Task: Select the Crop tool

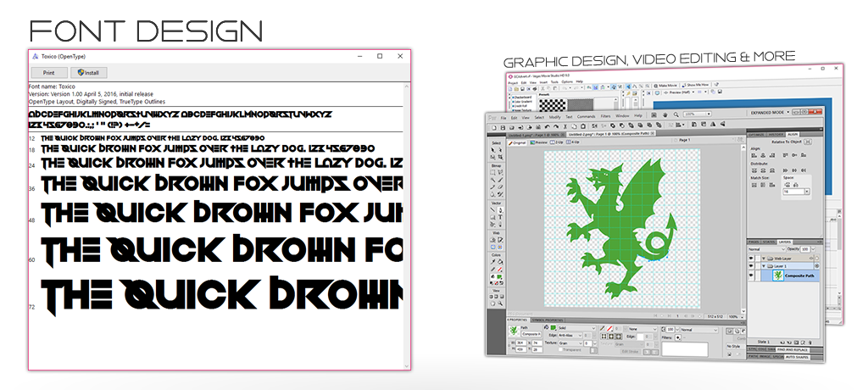Action: (500, 157)
